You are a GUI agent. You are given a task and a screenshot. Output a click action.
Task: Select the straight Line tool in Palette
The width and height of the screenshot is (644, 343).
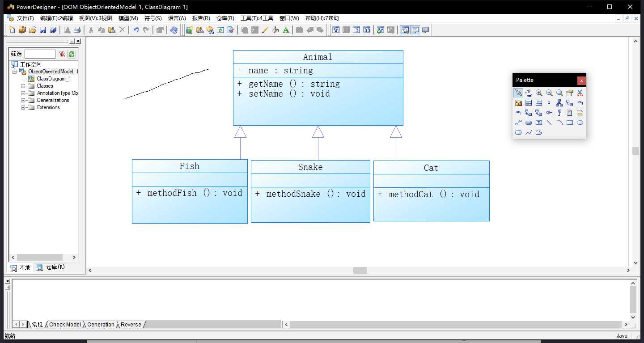coord(549,123)
